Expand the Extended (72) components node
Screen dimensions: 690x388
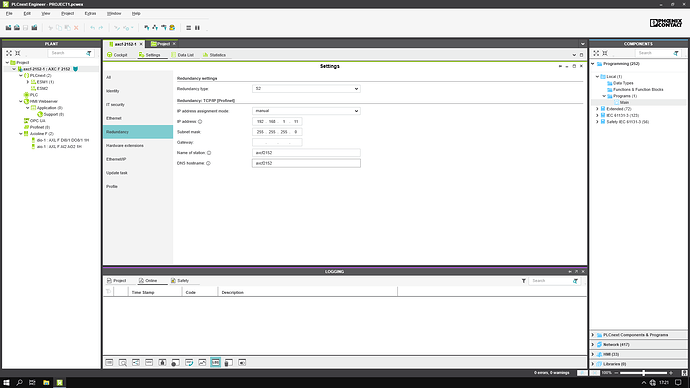(x=597, y=109)
